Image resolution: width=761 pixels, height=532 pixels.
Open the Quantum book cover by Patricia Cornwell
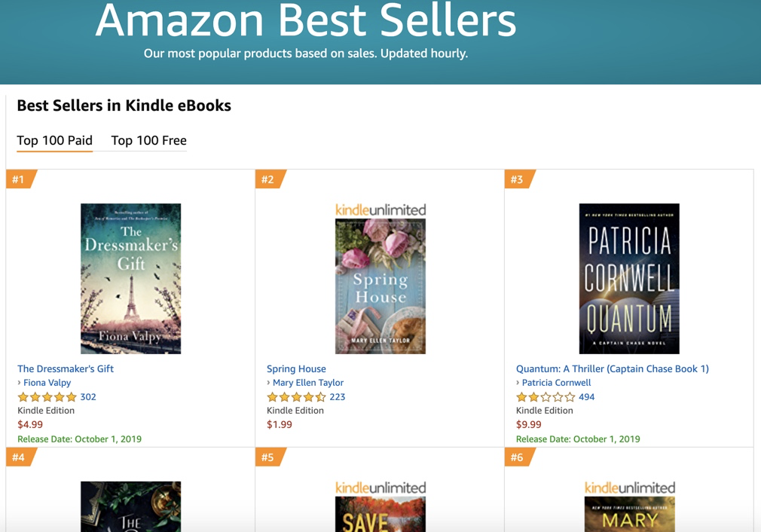pos(629,279)
